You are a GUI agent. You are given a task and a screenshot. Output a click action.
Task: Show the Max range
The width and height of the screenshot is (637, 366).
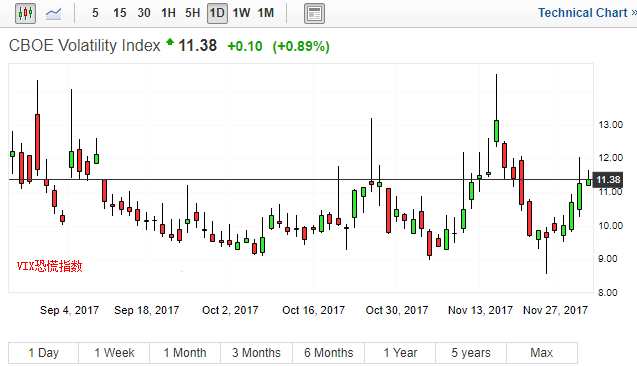[542, 353]
